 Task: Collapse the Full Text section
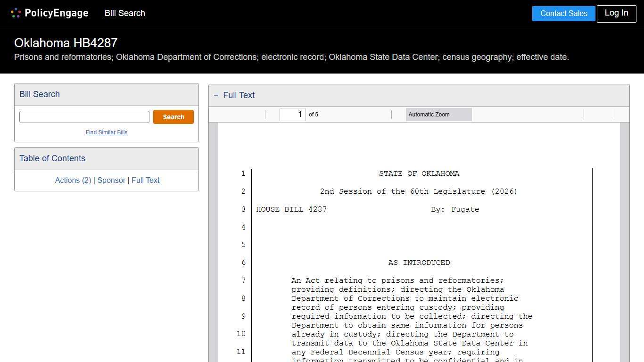(x=216, y=95)
